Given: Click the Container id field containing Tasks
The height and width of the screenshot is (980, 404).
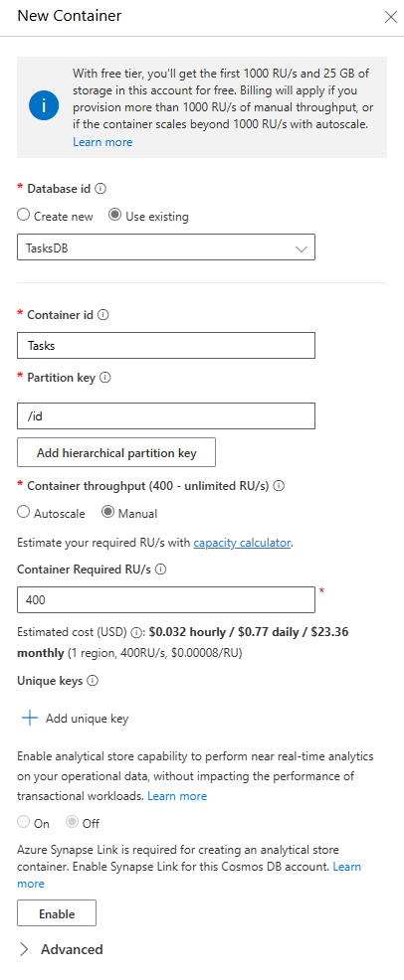Looking at the screenshot, I should point(166,346).
